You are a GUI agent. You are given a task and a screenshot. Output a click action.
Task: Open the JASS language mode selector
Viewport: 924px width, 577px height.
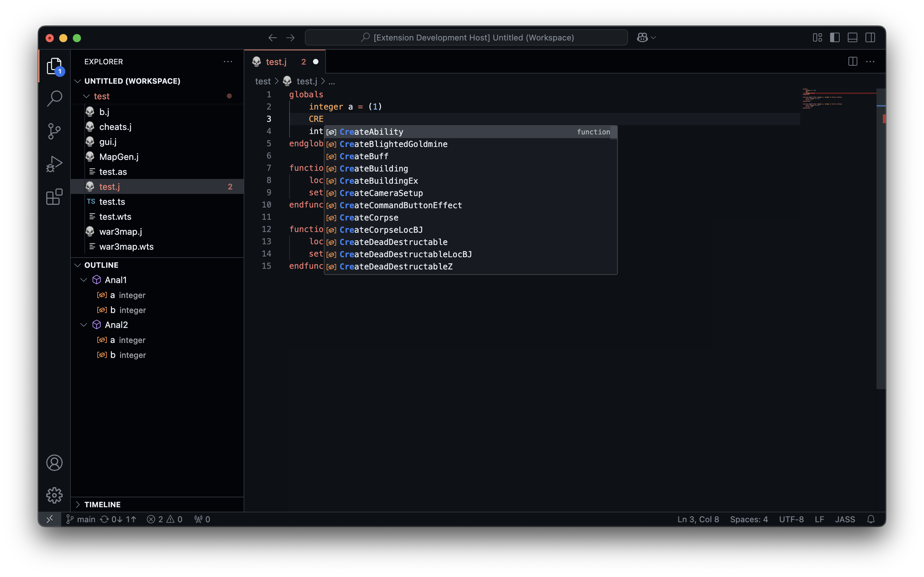click(x=845, y=519)
